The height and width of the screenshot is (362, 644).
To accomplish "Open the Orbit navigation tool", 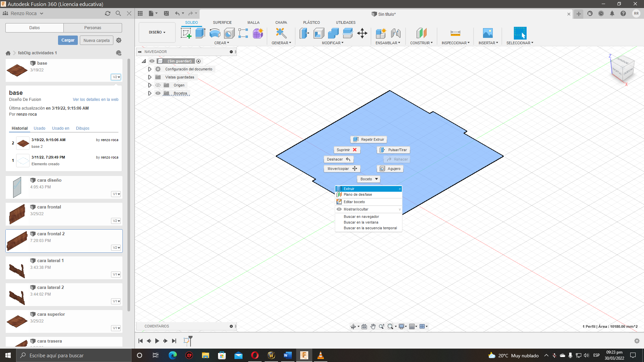I will pyautogui.click(x=353, y=326).
